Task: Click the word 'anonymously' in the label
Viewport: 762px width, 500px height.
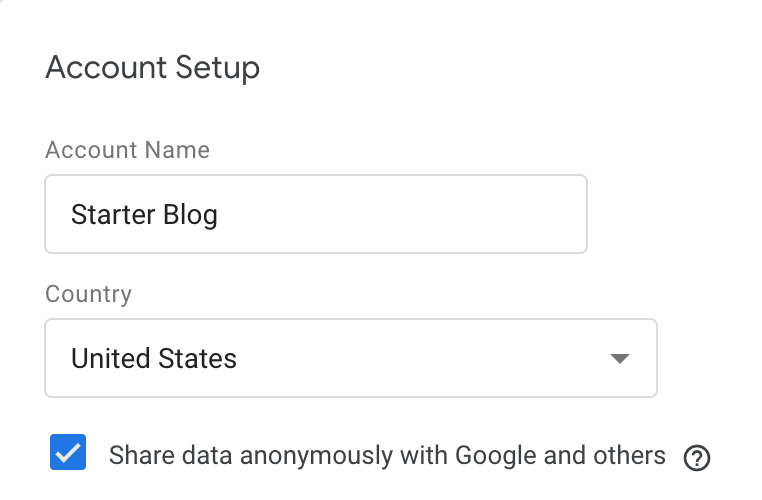Action: point(316,457)
